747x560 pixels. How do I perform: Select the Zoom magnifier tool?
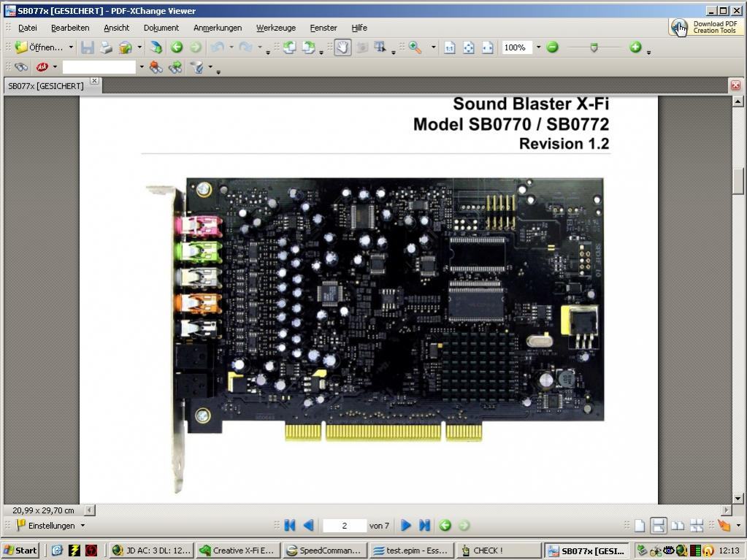[x=415, y=47]
